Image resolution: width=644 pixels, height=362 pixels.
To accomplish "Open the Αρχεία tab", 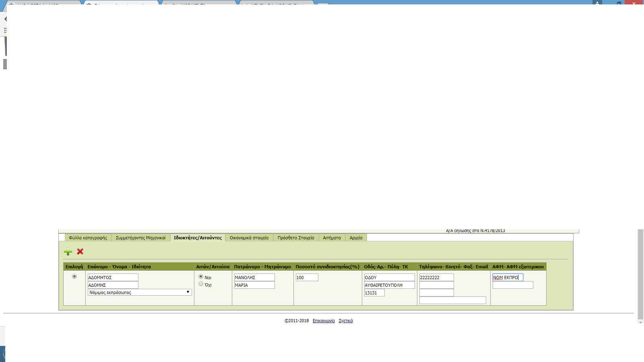I will tap(356, 238).
